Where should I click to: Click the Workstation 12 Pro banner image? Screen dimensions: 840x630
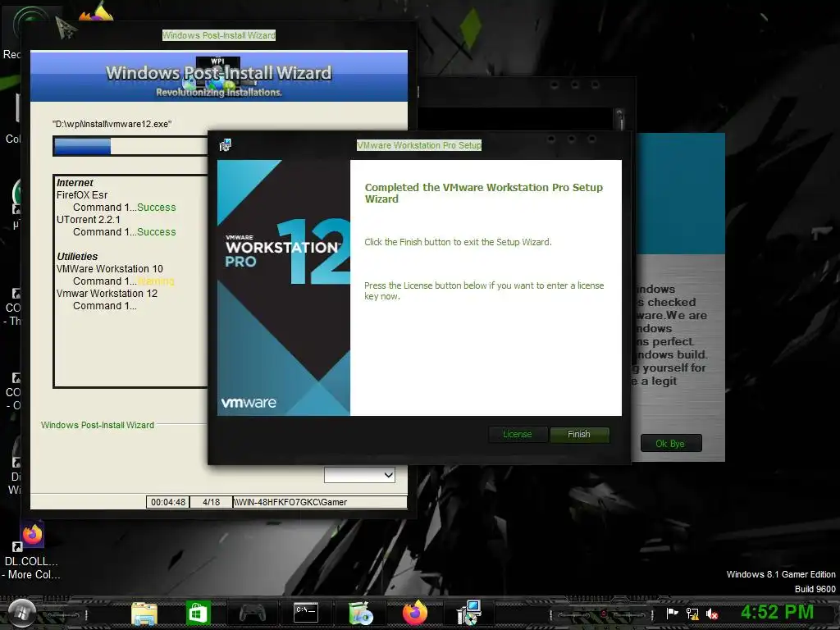(x=284, y=288)
